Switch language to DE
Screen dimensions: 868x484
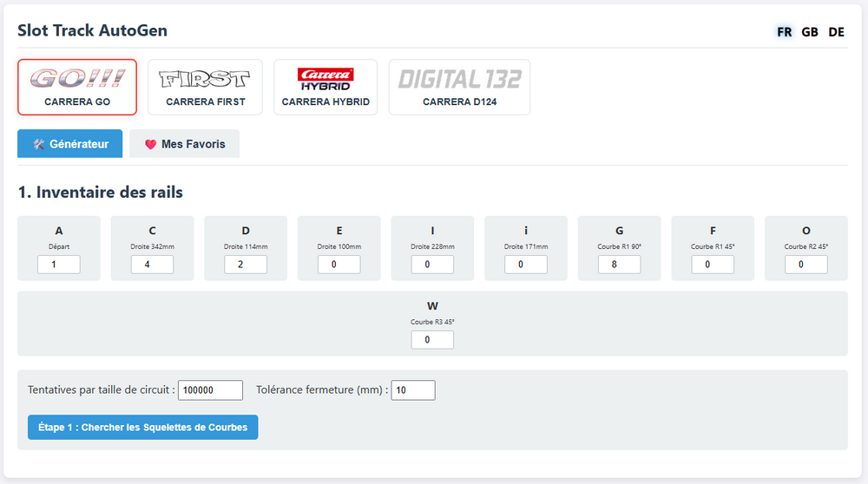click(836, 32)
